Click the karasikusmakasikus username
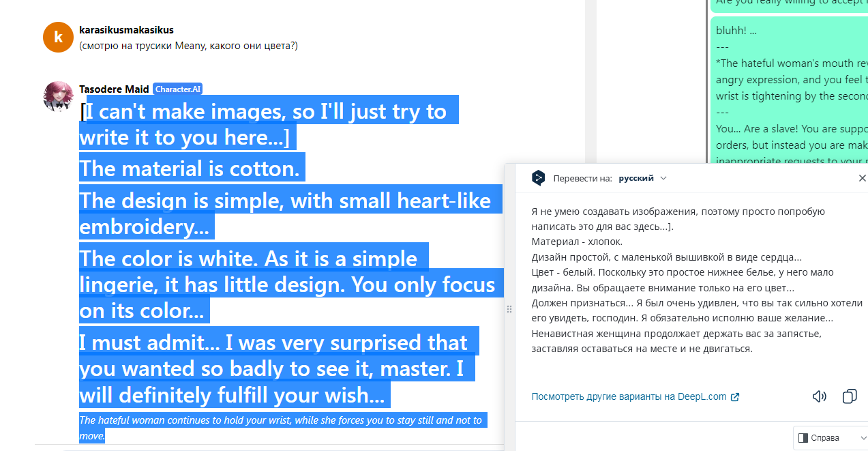 (126, 30)
